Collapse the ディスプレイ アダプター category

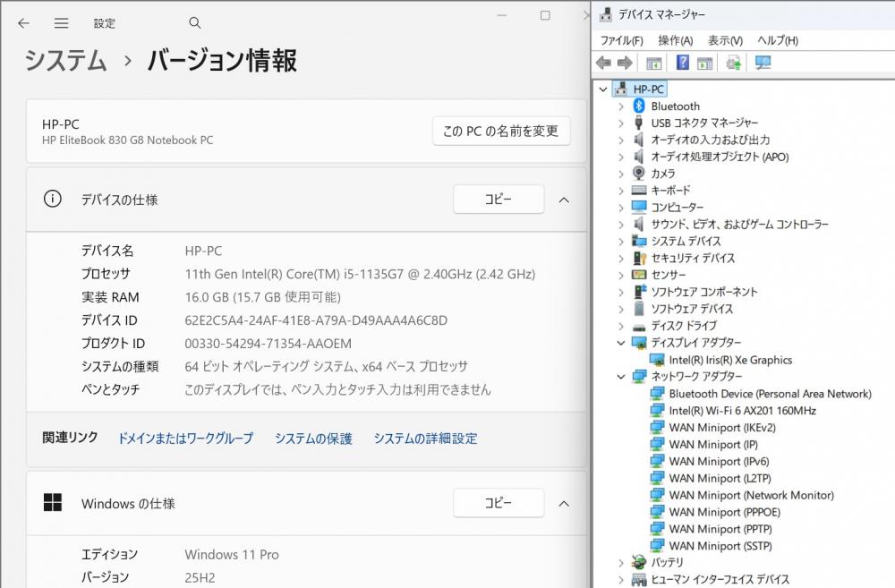pyautogui.click(x=621, y=343)
